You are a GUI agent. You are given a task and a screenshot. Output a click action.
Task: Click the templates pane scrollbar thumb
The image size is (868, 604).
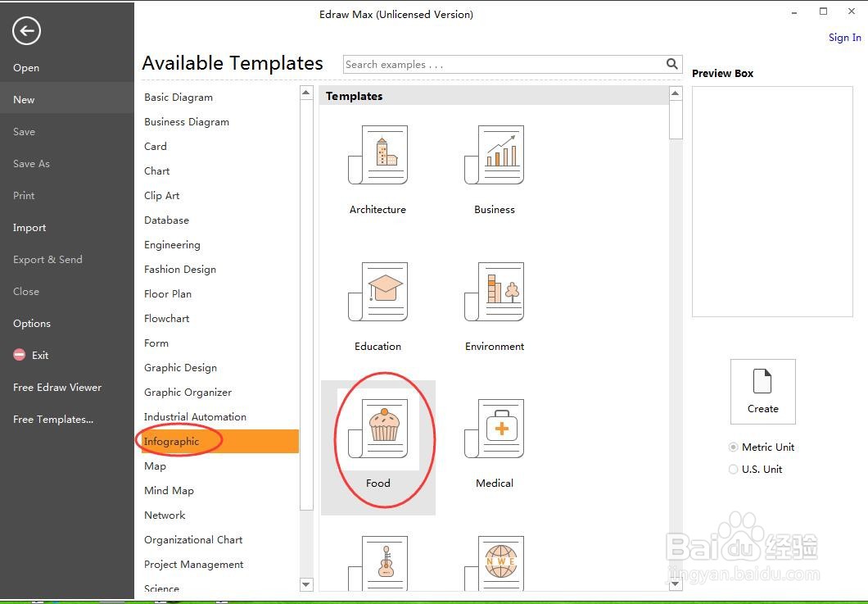[676, 120]
